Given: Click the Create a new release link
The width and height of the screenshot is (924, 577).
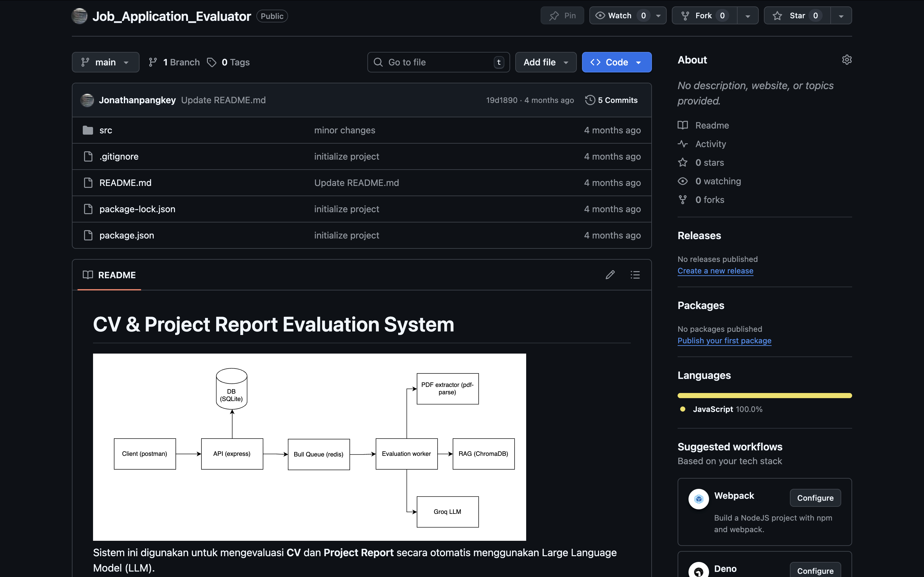Looking at the screenshot, I should point(715,271).
